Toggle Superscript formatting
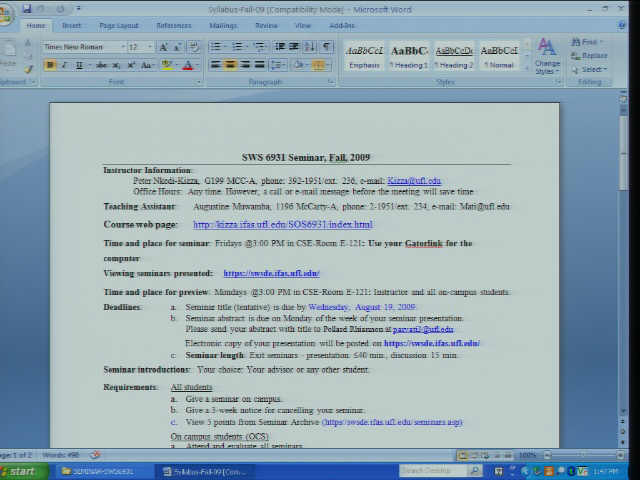The image size is (640, 480). [x=131, y=65]
